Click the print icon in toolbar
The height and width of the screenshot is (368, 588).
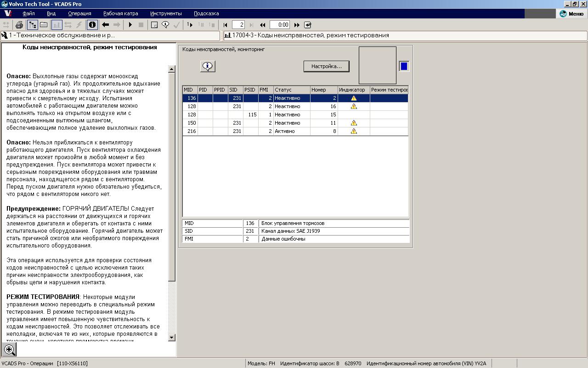click(19, 25)
